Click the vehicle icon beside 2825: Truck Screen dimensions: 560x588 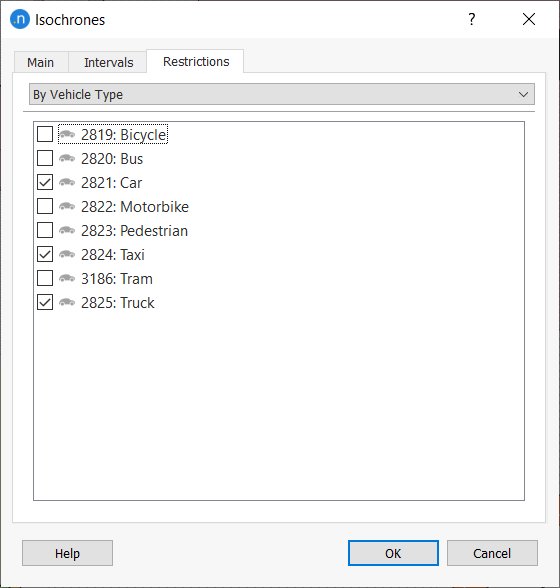click(67, 302)
